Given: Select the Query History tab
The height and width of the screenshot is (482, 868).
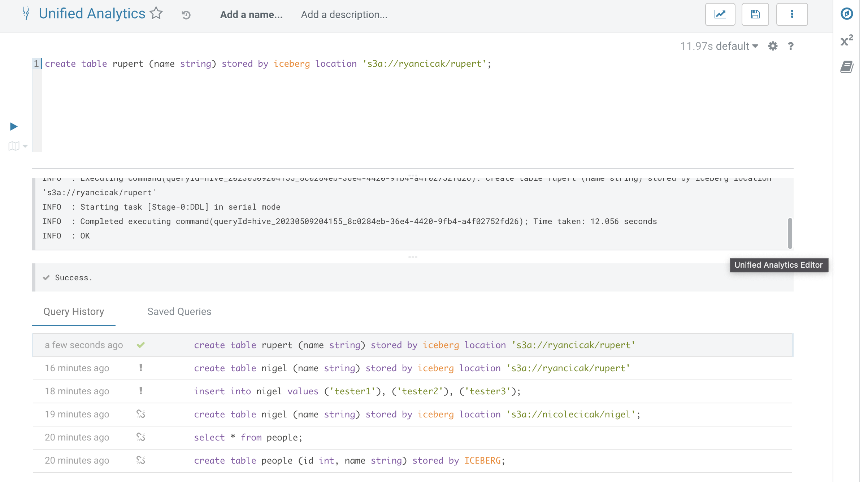Looking at the screenshot, I should point(73,311).
